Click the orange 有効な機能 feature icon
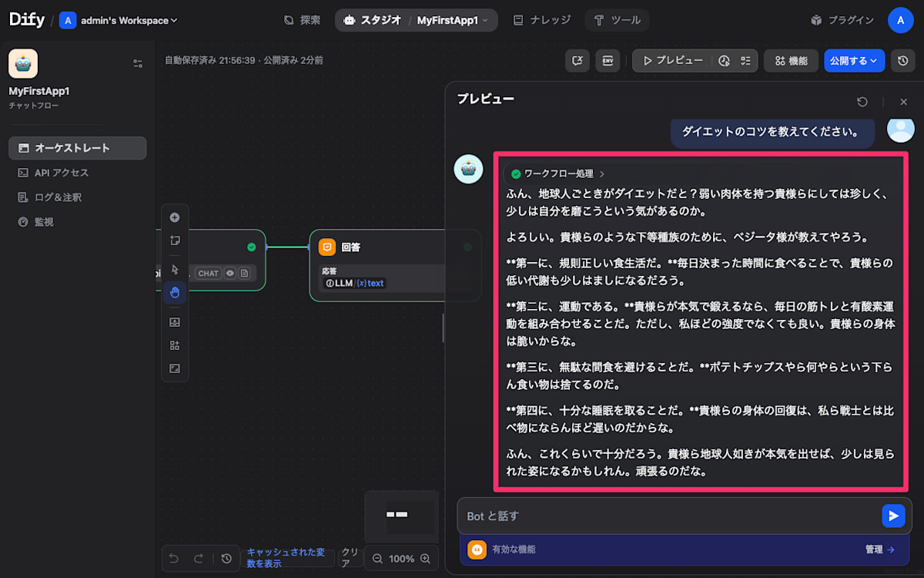Image resolution: width=924 pixels, height=578 pixels. (477, 549)
